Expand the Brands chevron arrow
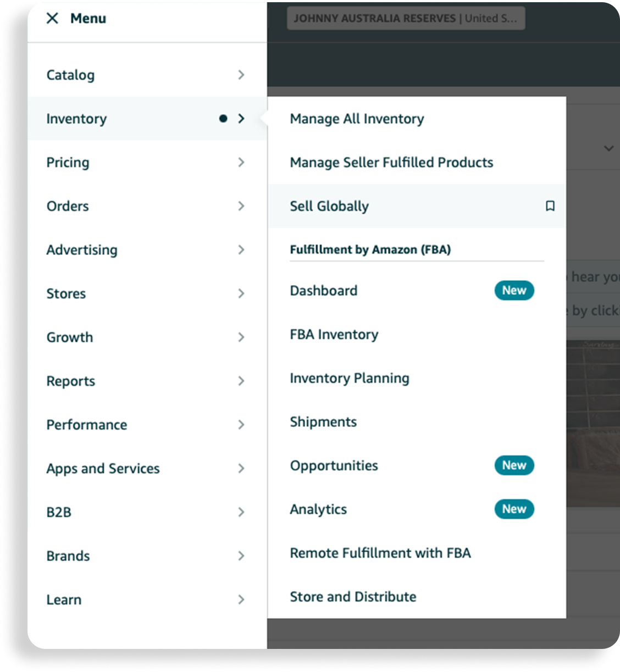Image resolution: width=620 pixels, height=672 pixels. tap(241, 556)
